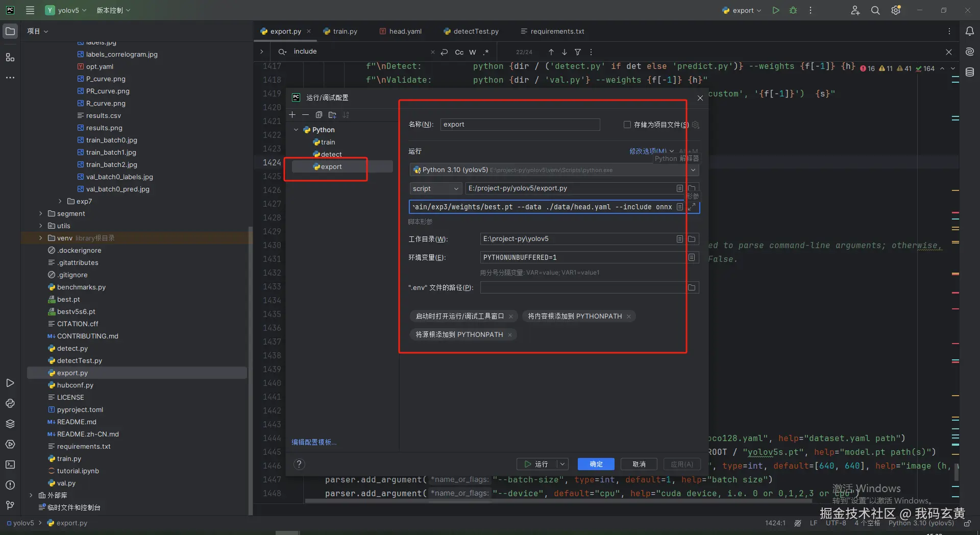Enable store as project file checkbox
980x535 pixels.
point(627,125)
